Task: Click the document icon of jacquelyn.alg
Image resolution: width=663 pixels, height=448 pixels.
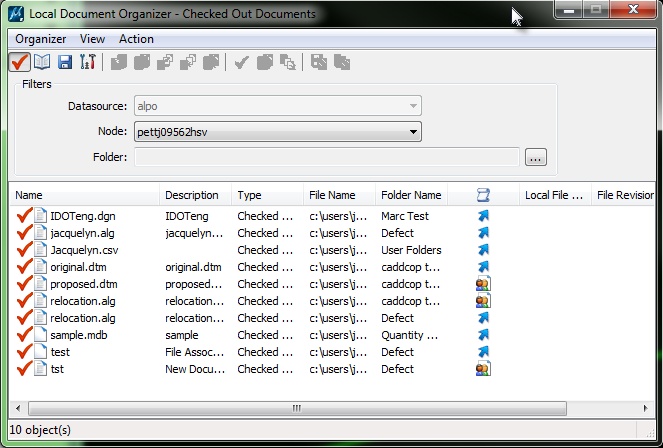Action: (40, 233)
